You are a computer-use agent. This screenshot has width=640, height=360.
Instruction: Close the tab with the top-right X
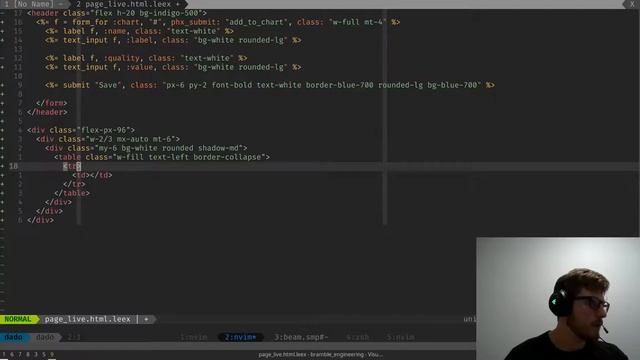pyautogui.click(x=632, y=4)
